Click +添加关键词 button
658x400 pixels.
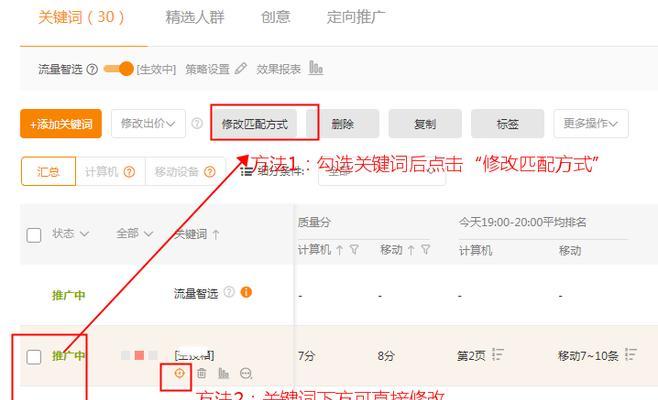pyautogui.click(x=61, y=123)
